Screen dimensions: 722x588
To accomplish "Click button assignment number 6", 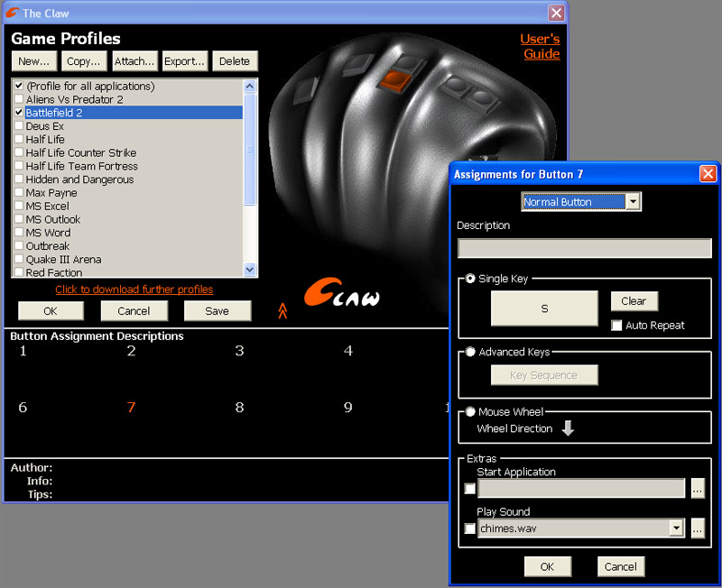I will [23, 408].
